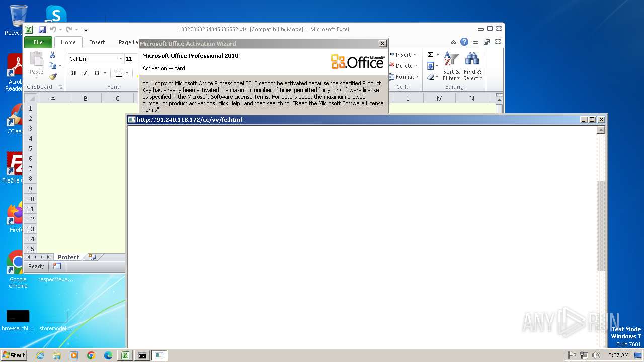Go to first sheet with navigation arrow
Screen dimensions: 644x362
coord(28,257)
